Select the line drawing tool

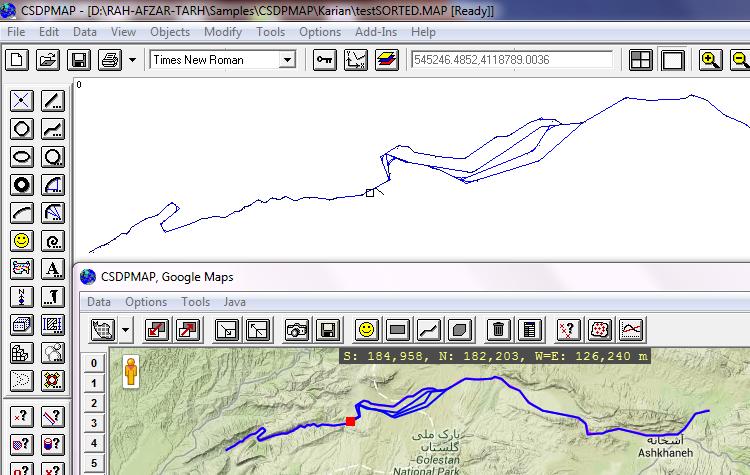coord(53,101)
